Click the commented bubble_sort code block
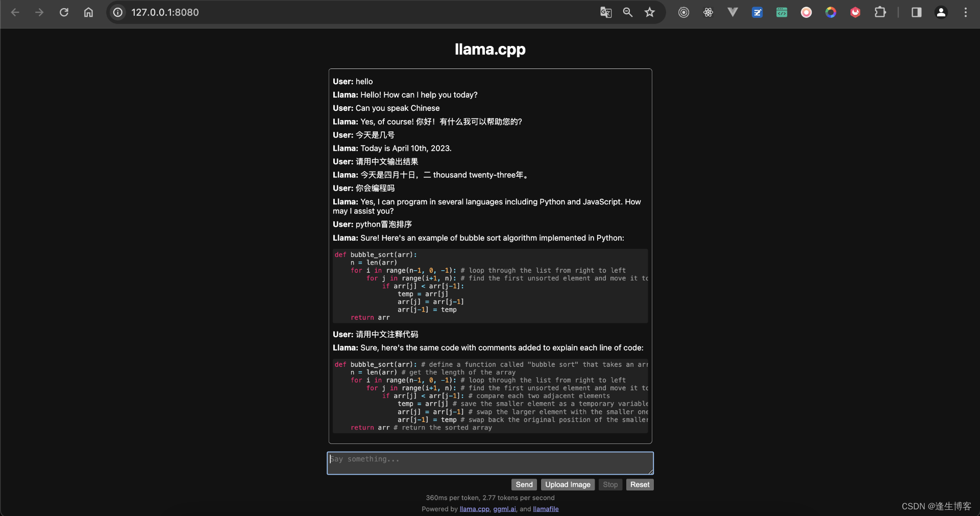 click(x=490, y=396)
